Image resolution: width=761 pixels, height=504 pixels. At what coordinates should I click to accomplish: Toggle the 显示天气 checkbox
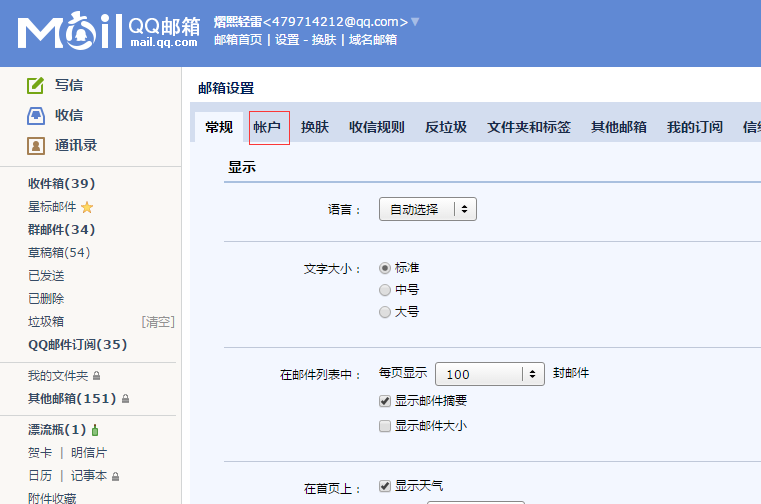coord(385,486)
